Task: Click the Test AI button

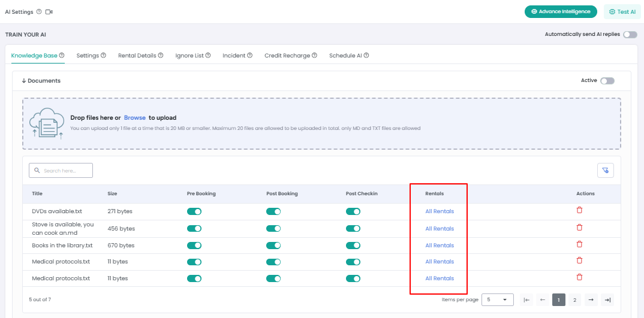Action: click(x=622, y=12)
